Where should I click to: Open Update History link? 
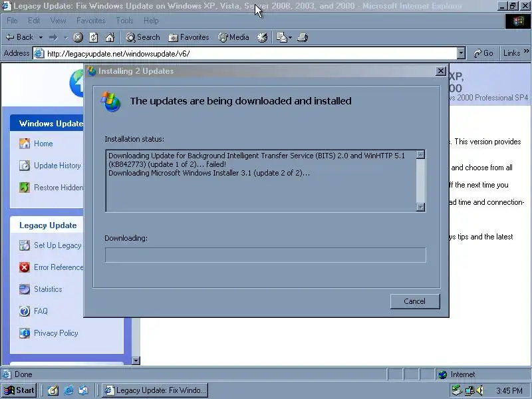[x=57, y=166]
